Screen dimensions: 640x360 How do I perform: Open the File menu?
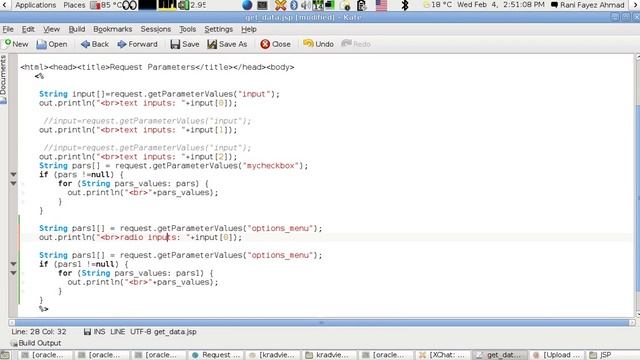click(8, 29)
